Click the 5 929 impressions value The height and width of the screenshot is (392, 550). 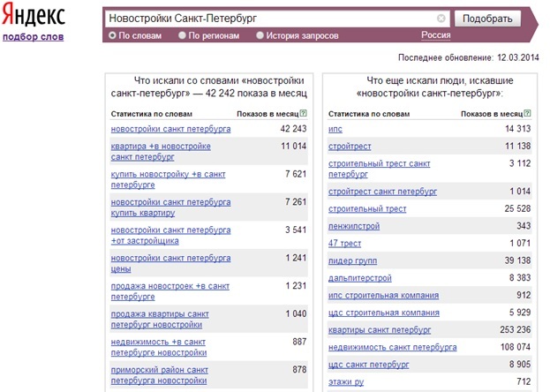(x=520, y=313)
